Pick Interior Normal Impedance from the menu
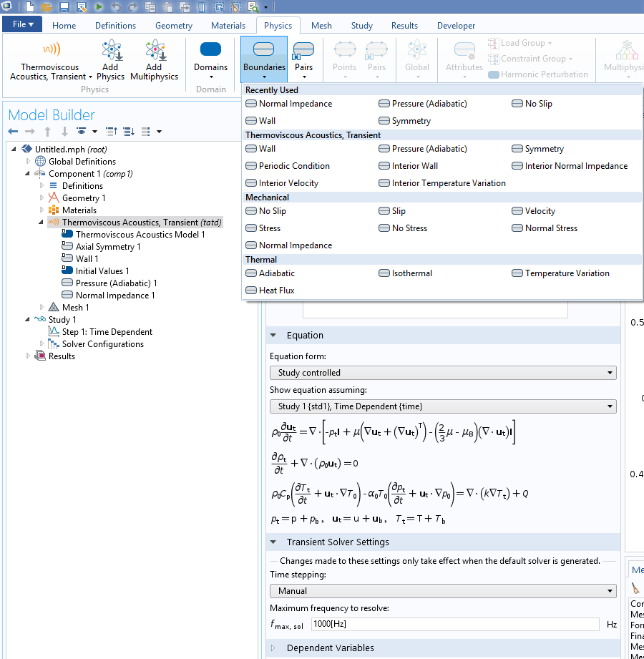 [575, 166]
